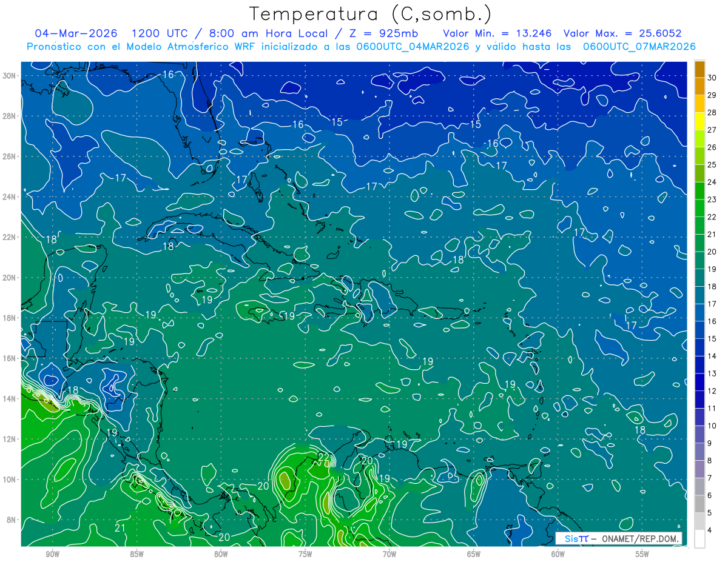This screenshot has width=728, height=562.
Task: Pick purple colorbar swatch between 8 and 9
Action: 699,452
